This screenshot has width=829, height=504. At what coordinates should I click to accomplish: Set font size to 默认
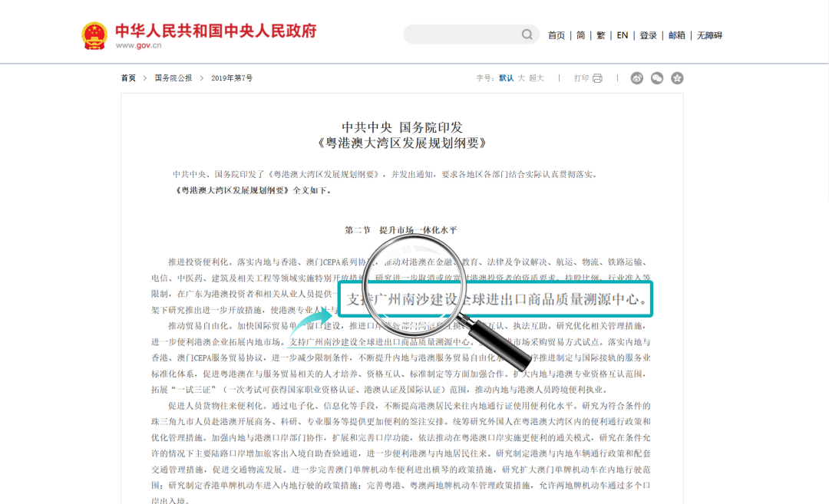[506, 78]
